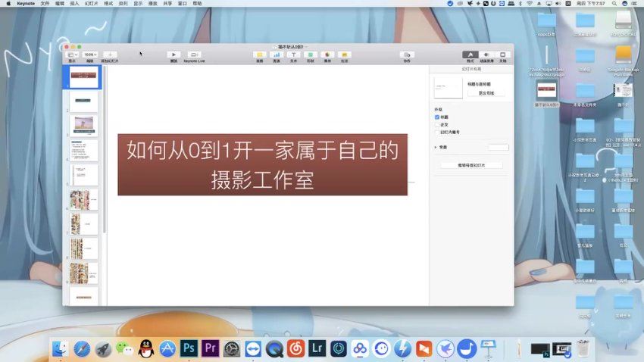Select slide 3 thumbnail with photo

tap(84, 126)
